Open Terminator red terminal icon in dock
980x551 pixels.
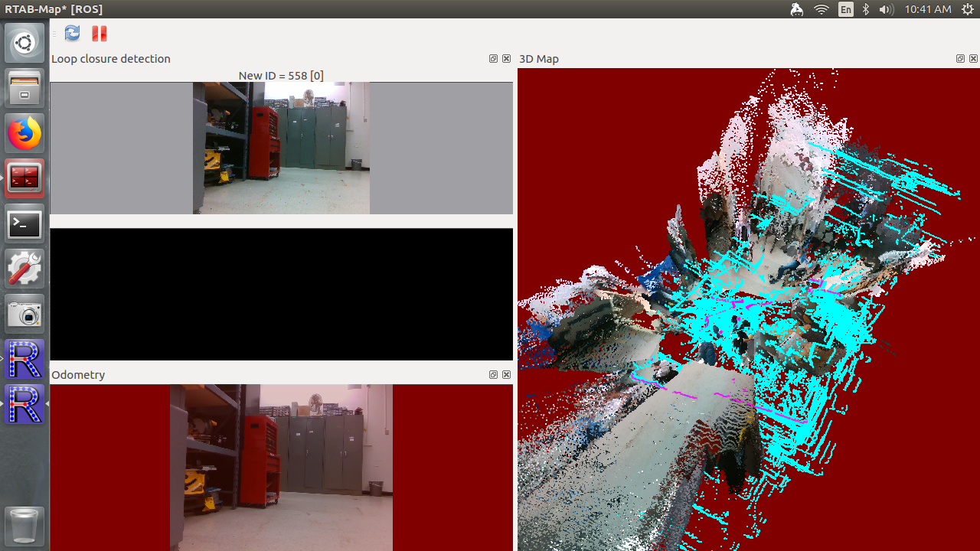click(x=24, y=178)
